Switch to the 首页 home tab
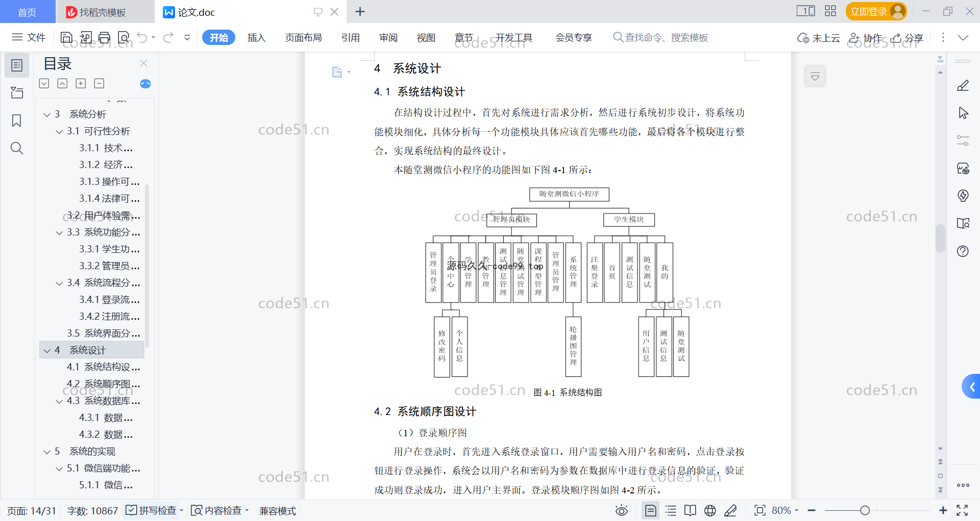 (x=27, y=12)
